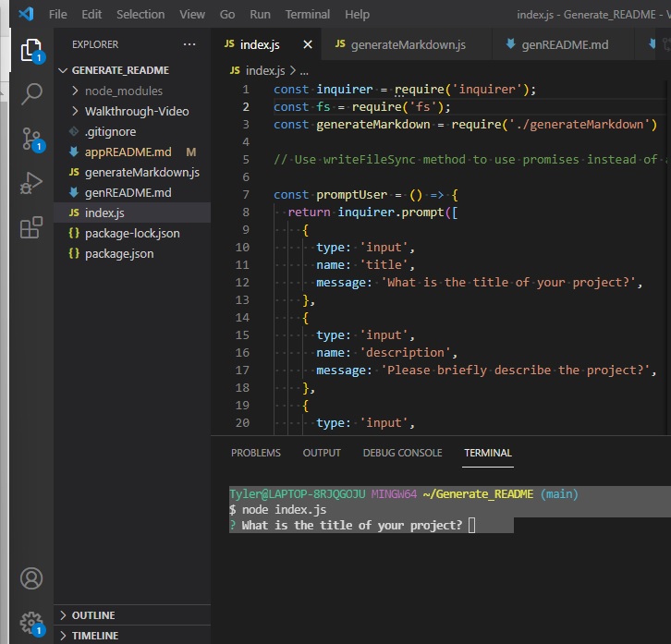Viewport: 671px width, 644px height.
Task: Expand the node_modules folder
Action: coord(123,91)
